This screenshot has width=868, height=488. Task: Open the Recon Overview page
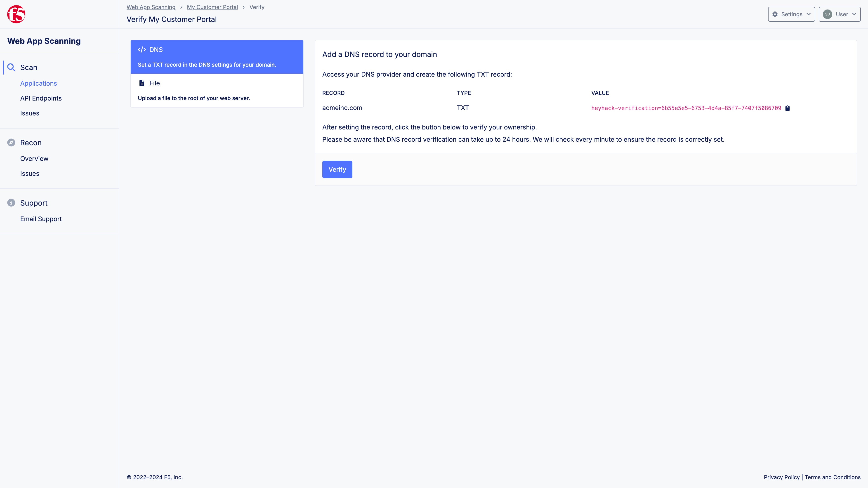34,159
